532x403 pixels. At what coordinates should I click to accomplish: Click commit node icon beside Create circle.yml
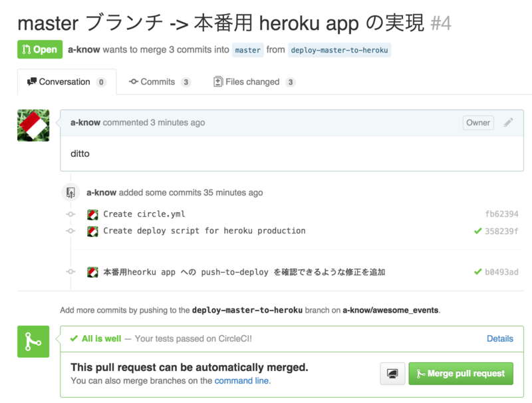click(x=70, y=214)
